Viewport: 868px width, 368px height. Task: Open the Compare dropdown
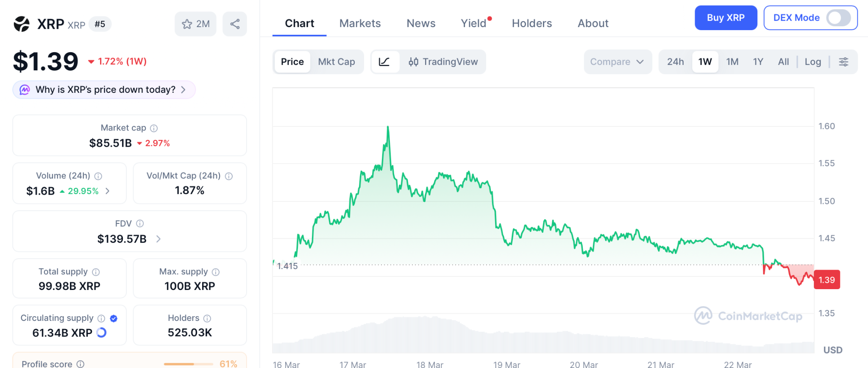tap(617, 62)
